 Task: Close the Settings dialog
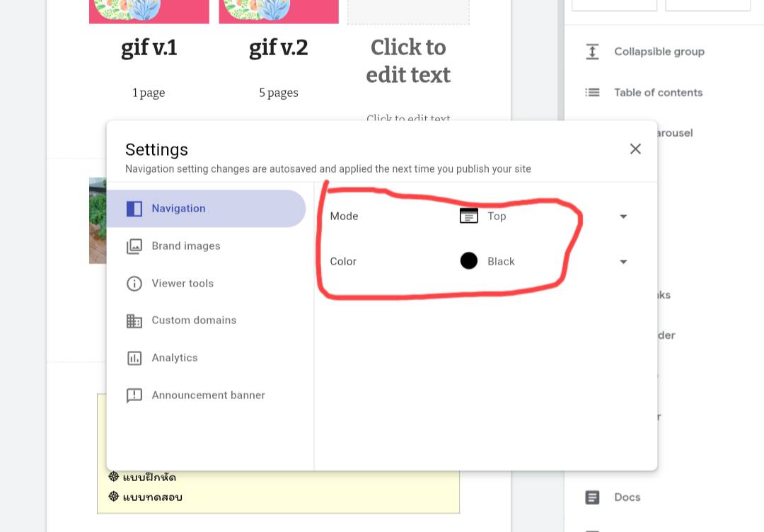click(x=635, y=149)
